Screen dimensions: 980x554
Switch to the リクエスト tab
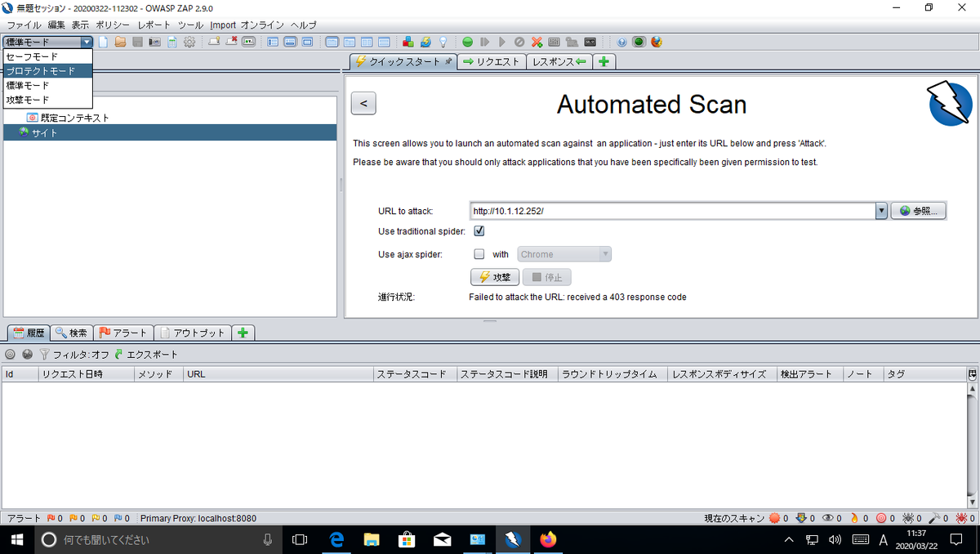(x=491, y=61)
